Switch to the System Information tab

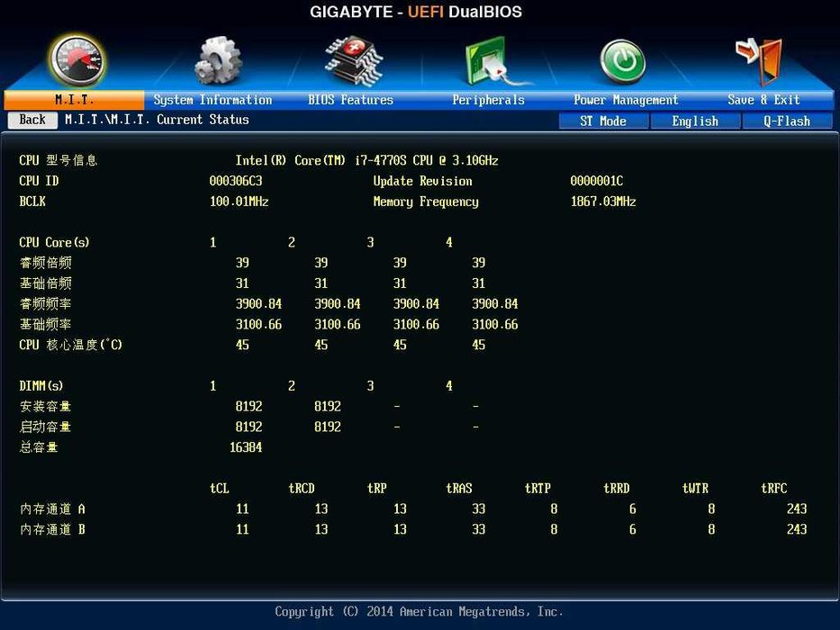pos(212,100)
